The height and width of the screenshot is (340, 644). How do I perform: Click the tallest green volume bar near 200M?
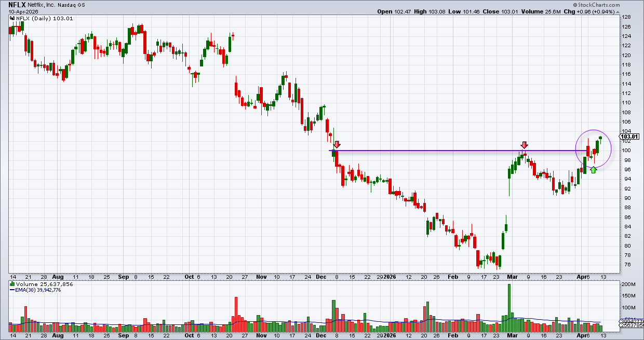[x=509, y=308]
